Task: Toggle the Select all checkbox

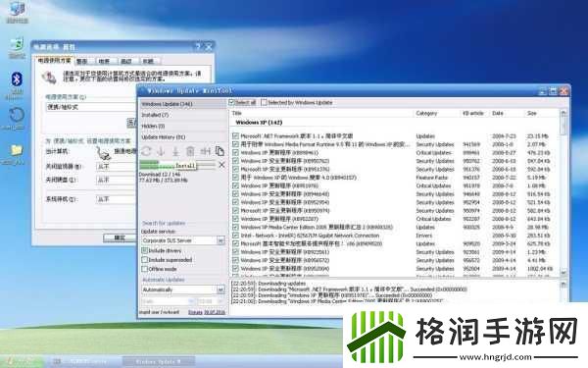Action: click(x=231, y=102)
